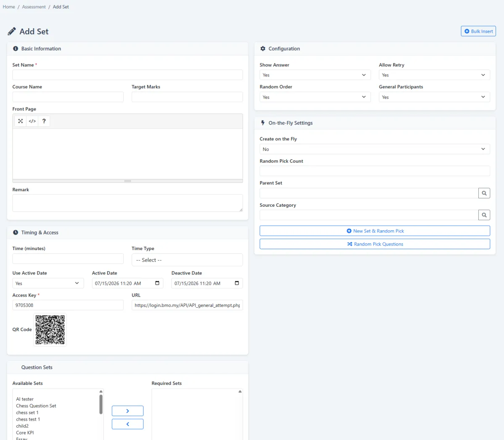Open the Random Order dropdown
Screen dimensions: 504x440
coord(315,97)
